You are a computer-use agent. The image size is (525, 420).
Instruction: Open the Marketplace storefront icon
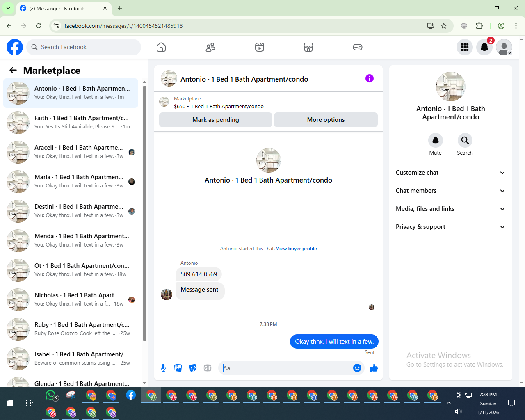[308, 47]
